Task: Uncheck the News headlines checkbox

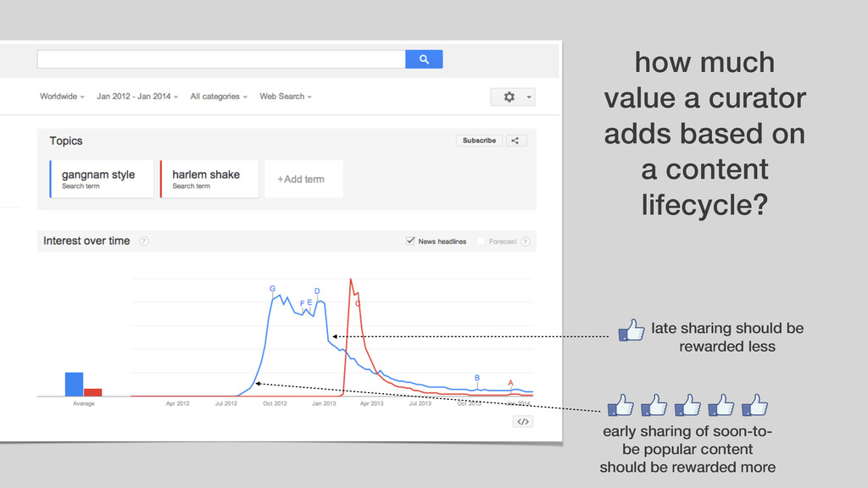Action: (x=410, y=241)
